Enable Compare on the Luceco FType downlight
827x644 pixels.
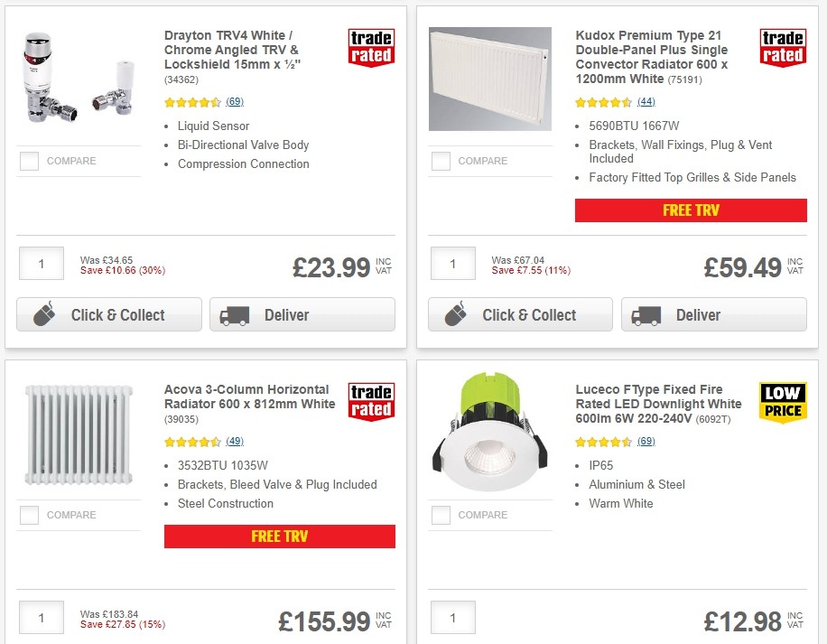coord(441,515)
